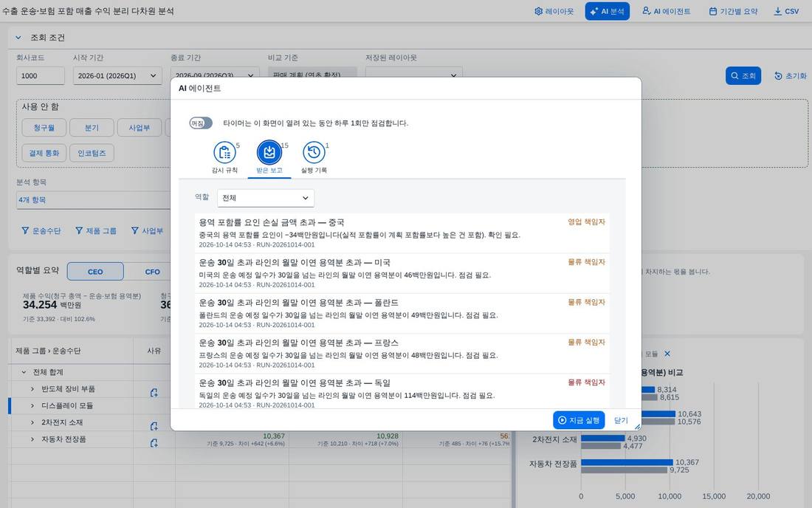Click the reason icon for 반도체 장비 부품
Screen dimensions: 812x508
point(154,393)
